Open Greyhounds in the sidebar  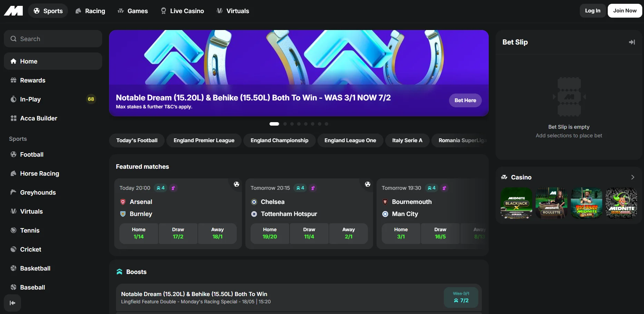click(x=53, y=192)
